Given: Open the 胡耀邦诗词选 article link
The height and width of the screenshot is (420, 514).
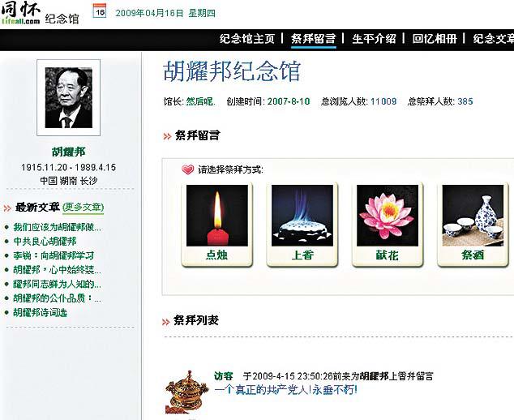Looking at the screenshot, I should coord(40,312).
